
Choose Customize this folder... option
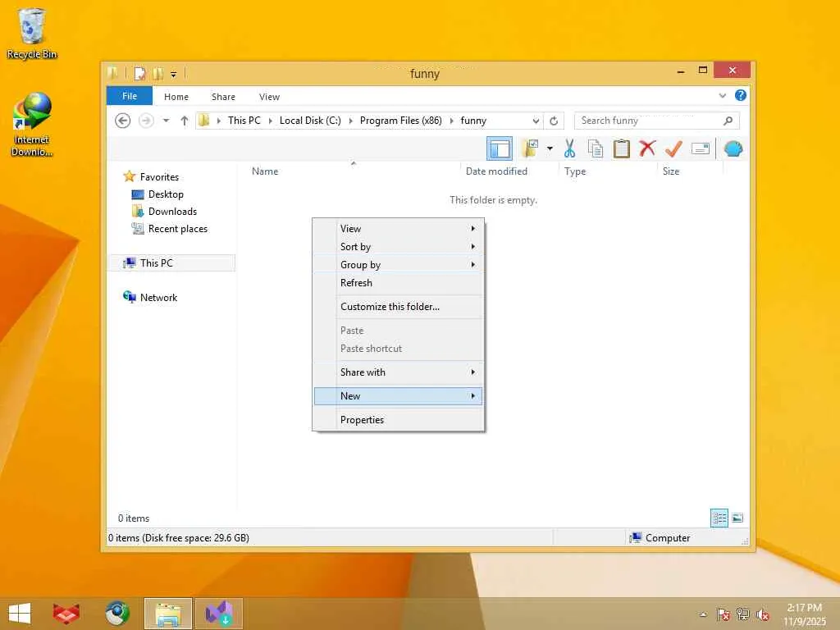pos(398,307)
